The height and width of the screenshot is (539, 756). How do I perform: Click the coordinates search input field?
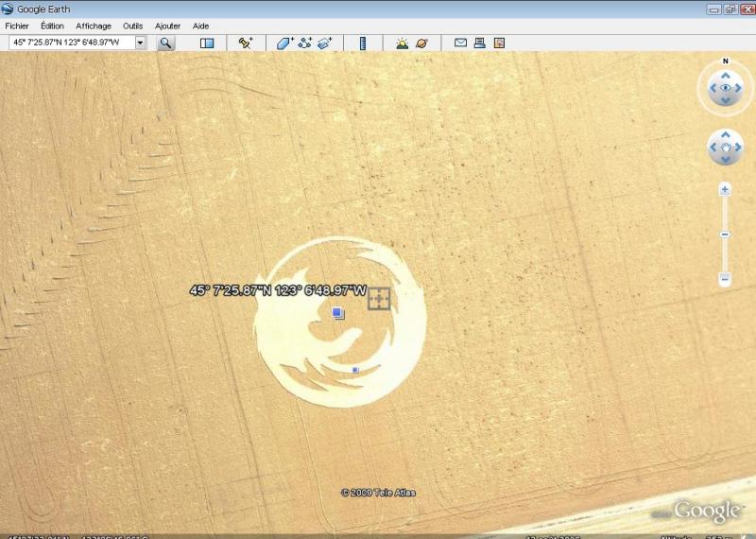pos(72,43)
